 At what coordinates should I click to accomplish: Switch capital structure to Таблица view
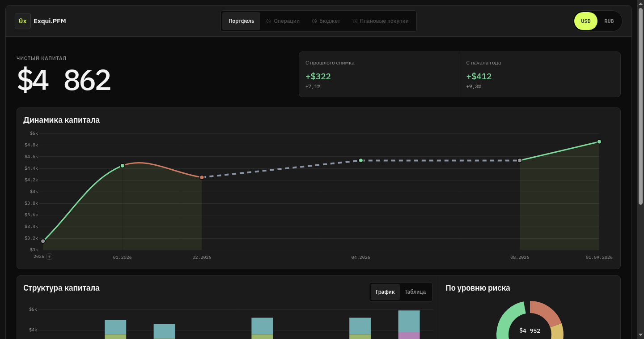(415, 292)
